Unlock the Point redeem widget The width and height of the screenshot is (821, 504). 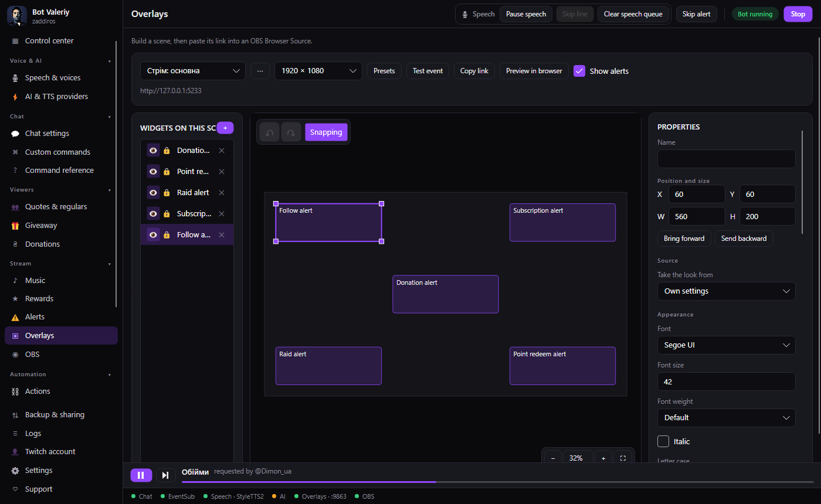(167, 172)
